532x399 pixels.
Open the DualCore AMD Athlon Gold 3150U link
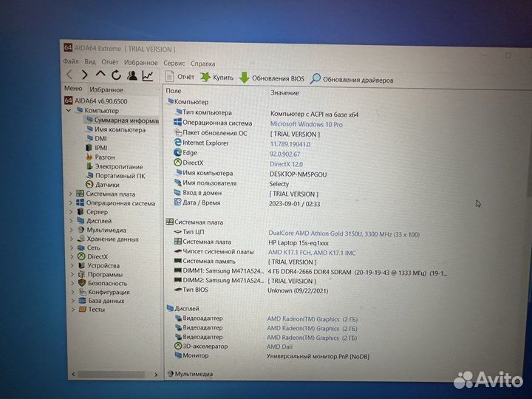(x=344, y=233)
